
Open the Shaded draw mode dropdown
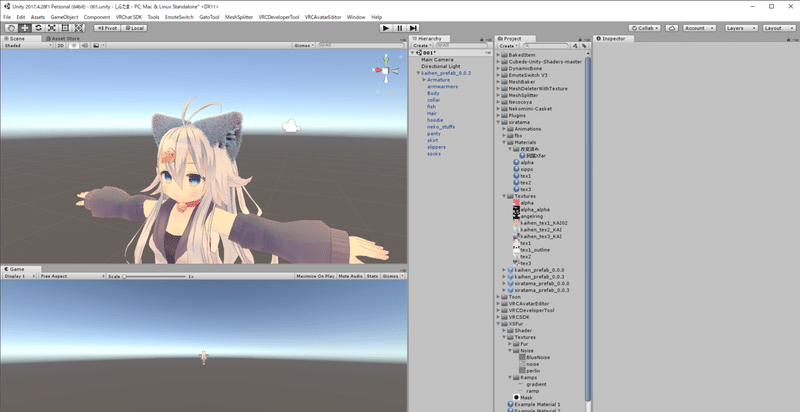coord(28,45)
